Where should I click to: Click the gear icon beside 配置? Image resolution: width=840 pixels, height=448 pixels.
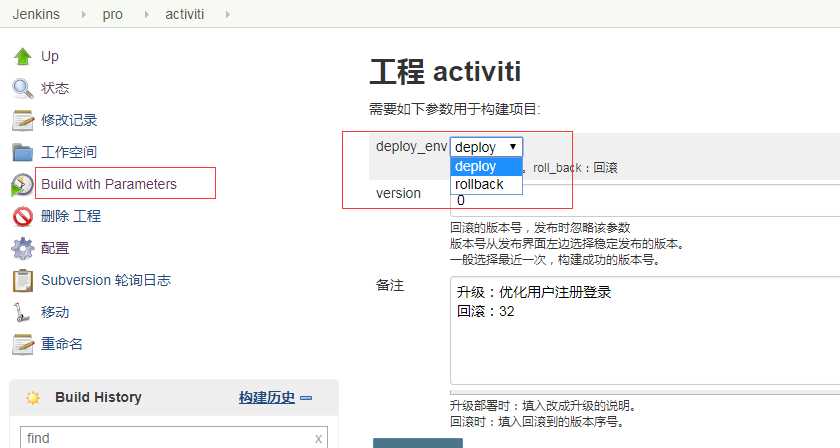pyautogui.click(x=22, y=249)
